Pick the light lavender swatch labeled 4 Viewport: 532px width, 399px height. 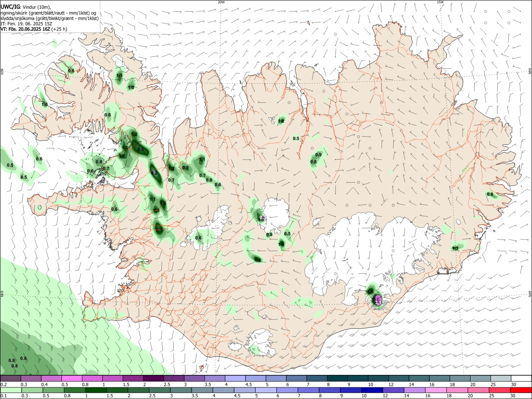[235, 379]
